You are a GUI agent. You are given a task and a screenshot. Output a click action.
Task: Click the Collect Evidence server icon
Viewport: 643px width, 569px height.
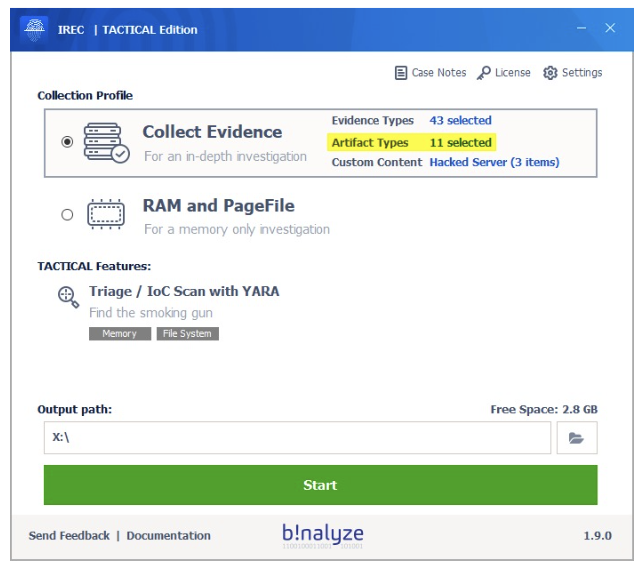point(106,142)
